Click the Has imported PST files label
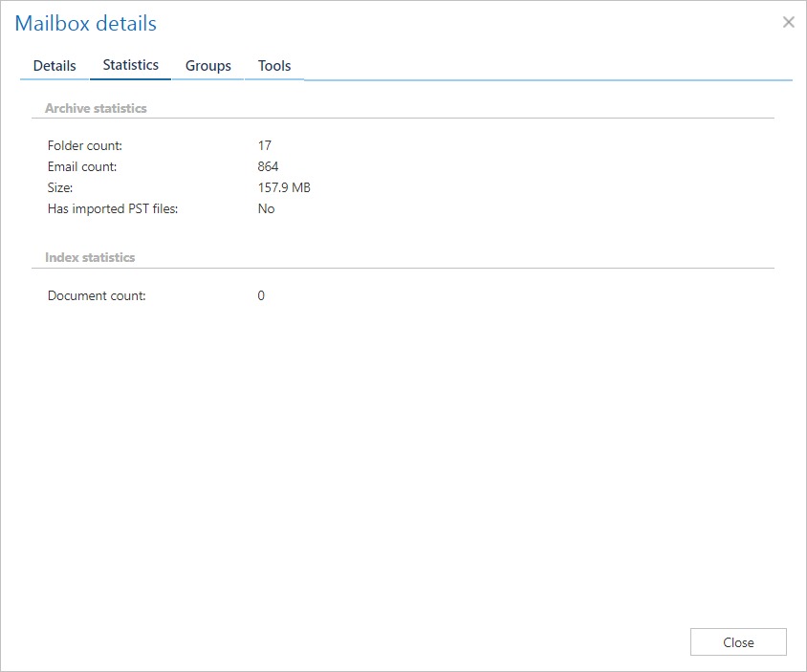 click(x=113, y=208)
